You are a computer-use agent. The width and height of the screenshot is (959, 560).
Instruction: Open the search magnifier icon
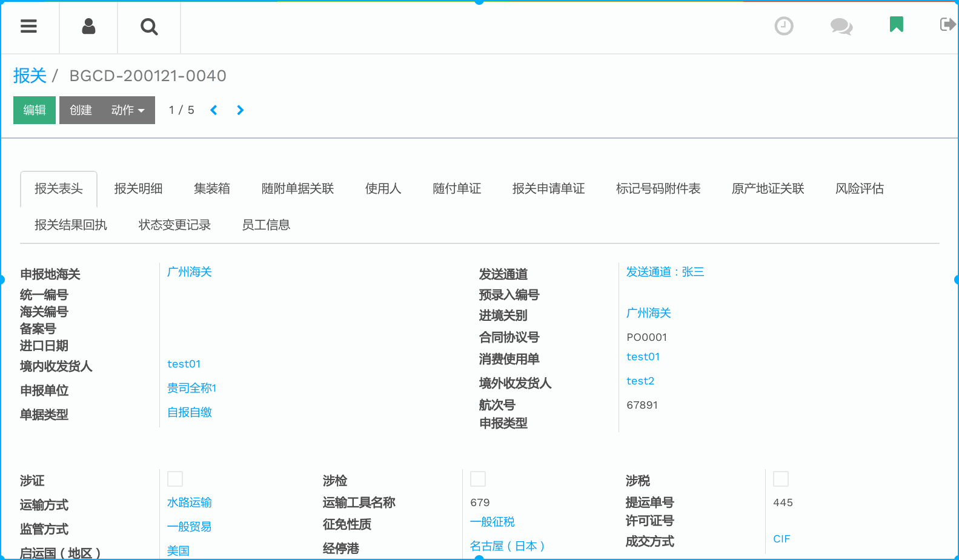[x=149, y=27]
